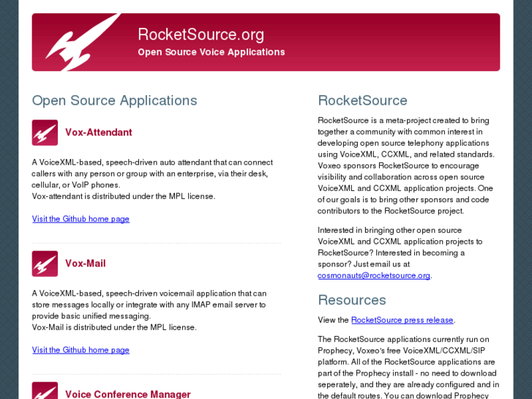Click the Vox-Attendant rocket icon
This screenshot has width=532, height=399.
(x=45, y=133)
